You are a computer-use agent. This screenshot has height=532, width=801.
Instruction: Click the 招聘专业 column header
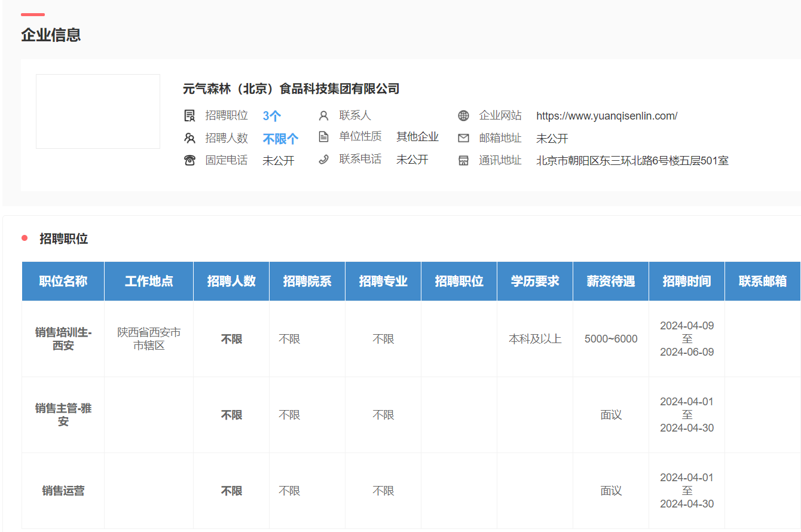(x=383, y=281)
